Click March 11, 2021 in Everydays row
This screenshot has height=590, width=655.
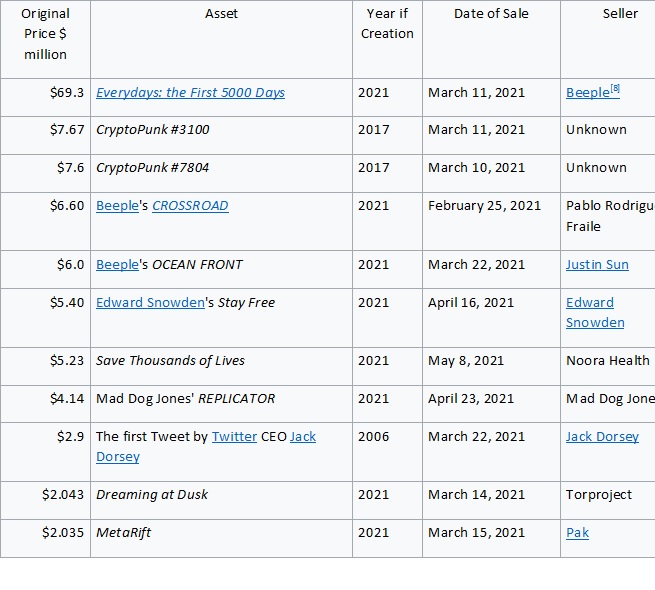pyautogui.click(x=476, y=92)
